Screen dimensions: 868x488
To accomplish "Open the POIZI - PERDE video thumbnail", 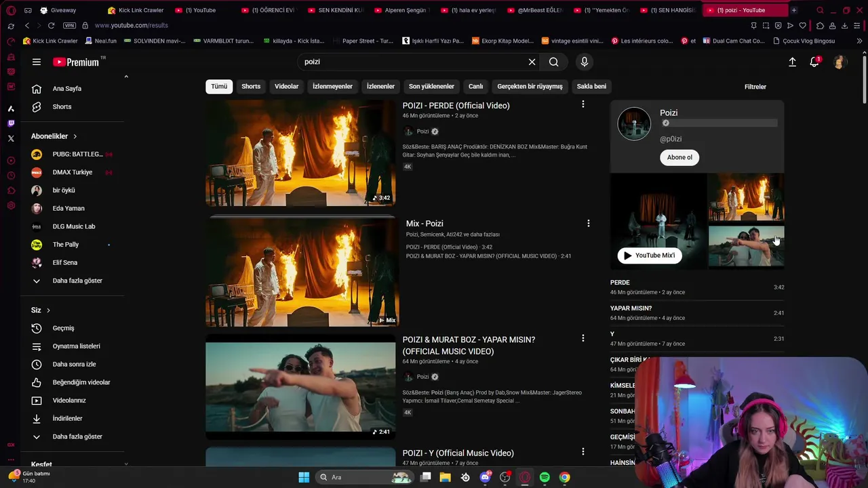I will coord(300,152).
